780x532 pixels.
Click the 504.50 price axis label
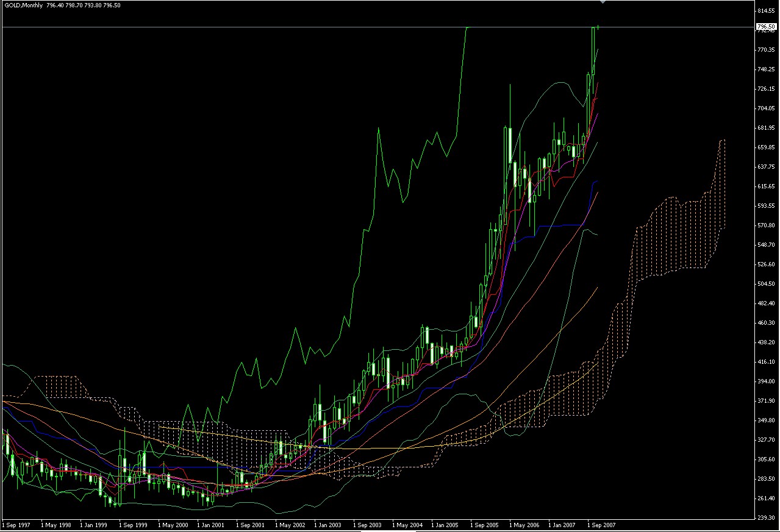pos(766,284)
